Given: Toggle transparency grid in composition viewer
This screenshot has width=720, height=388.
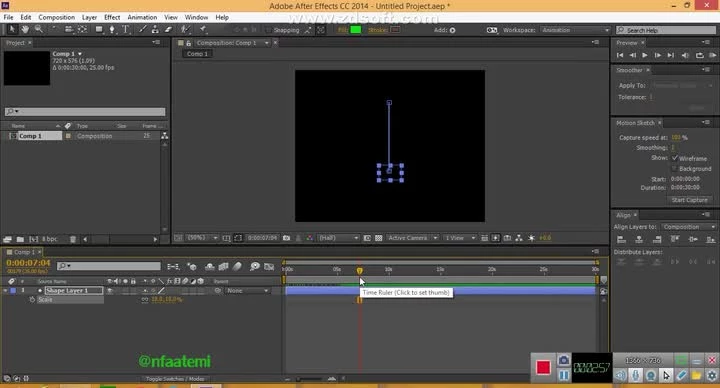Looking at the screenshot, I should point(379,238).
